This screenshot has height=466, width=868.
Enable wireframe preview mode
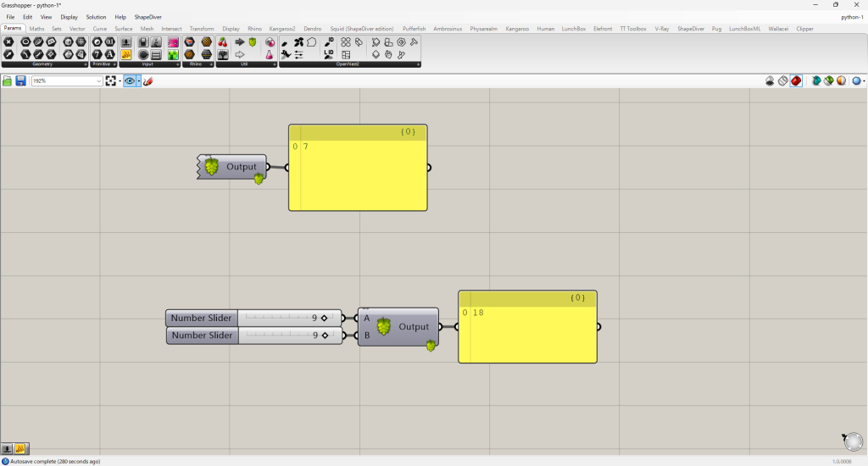point(783,81)
